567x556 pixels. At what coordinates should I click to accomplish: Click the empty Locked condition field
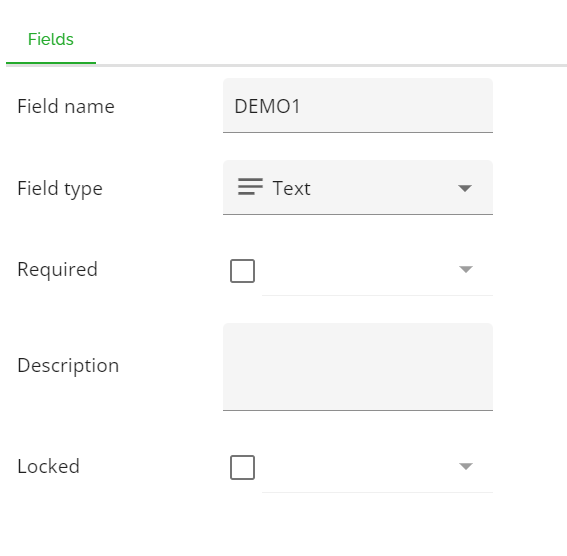pos(377,467)
